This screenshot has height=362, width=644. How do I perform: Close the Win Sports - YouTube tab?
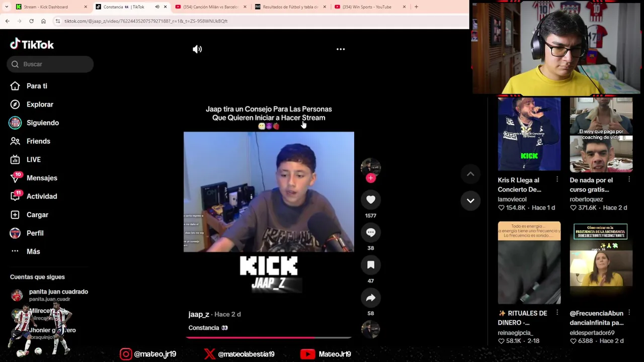[405, 7]
